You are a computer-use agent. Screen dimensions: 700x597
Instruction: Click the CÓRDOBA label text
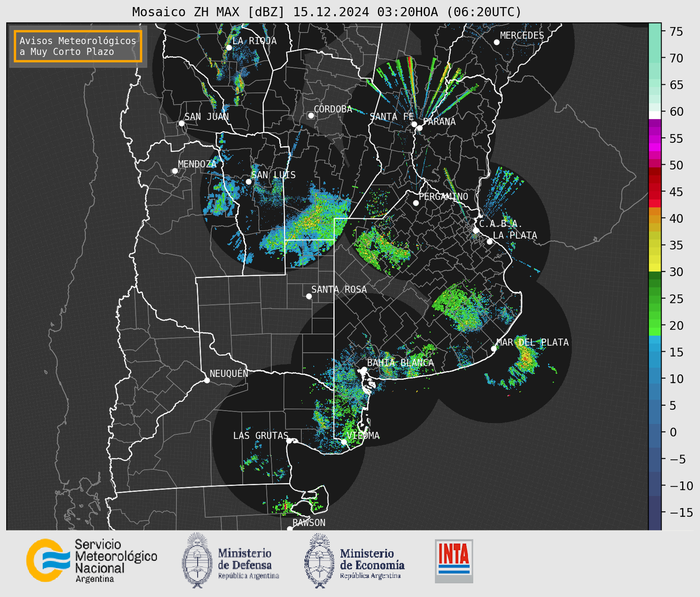pyautogui.click(x=333, y=109)
